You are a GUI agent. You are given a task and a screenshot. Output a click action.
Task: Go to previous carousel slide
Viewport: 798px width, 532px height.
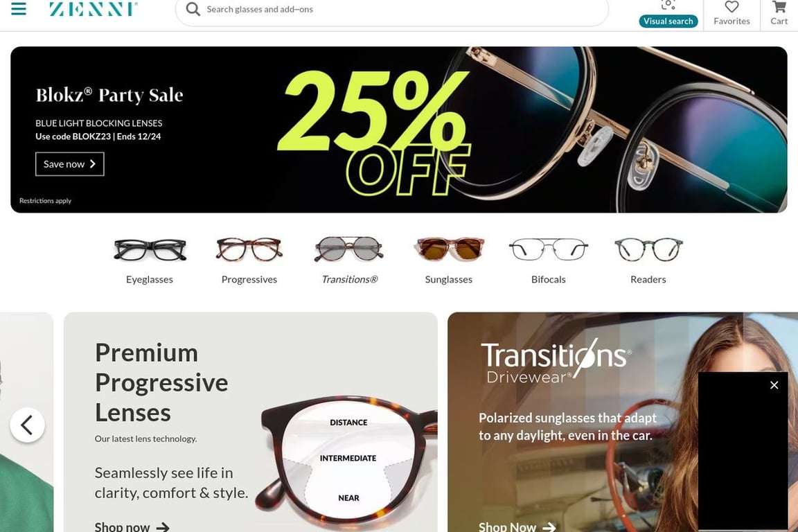click(28, 425)
